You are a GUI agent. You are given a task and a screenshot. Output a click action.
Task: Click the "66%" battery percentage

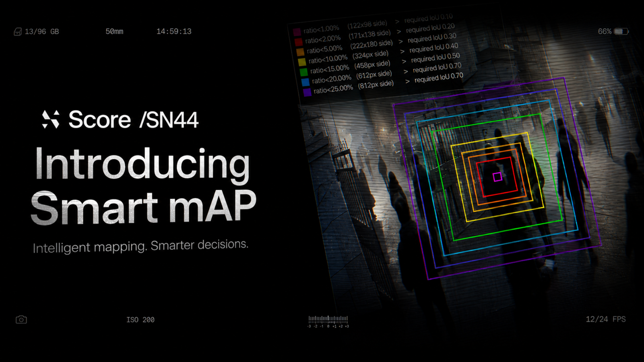click(x=605, y=31)
